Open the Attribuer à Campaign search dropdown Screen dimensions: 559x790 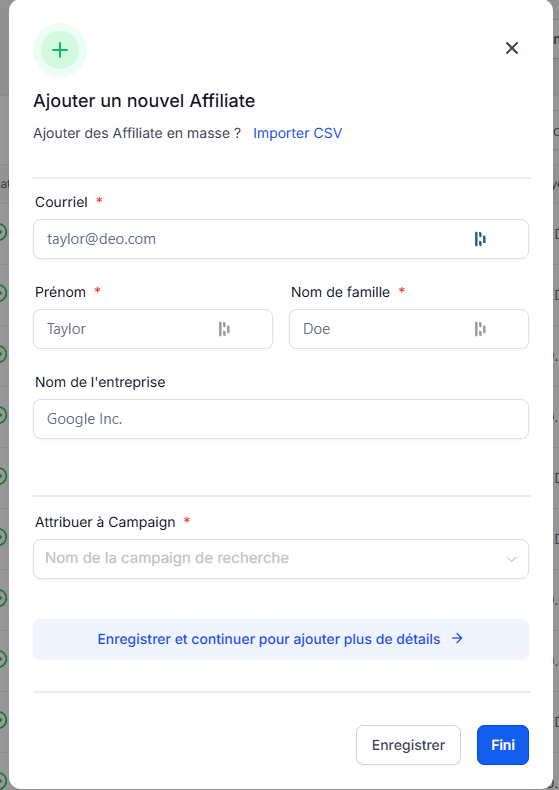[281, 559]
